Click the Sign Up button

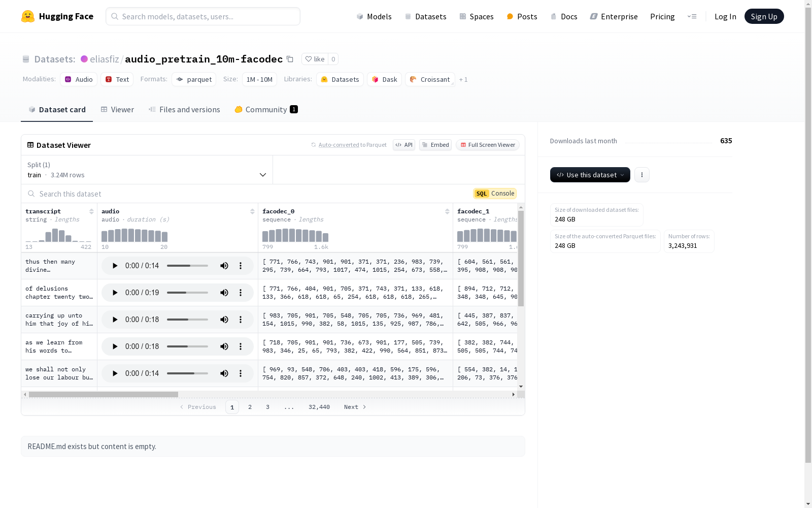point(764,16)
